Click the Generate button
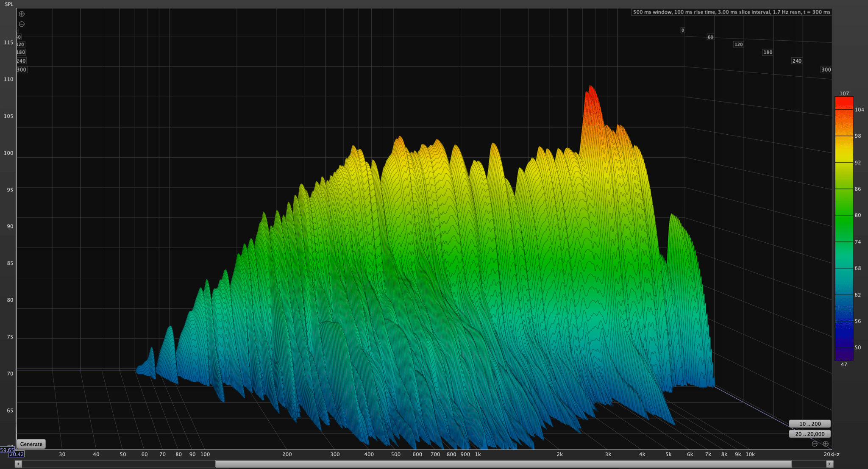The width and height of the screenshot is (868, 469). (31, 444)
